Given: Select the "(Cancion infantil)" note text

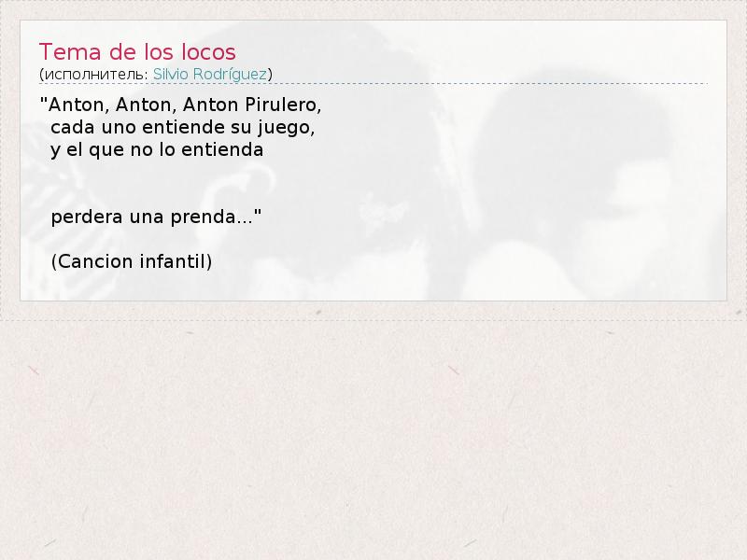Looking at the screenshot, I should click(132, 261).
